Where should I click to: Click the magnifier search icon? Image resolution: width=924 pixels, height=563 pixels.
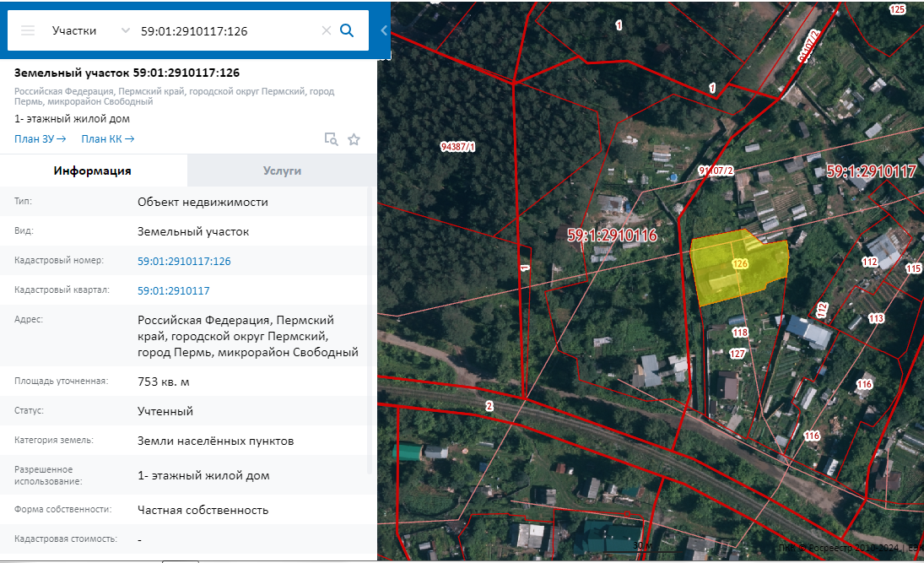click(347, 30)
